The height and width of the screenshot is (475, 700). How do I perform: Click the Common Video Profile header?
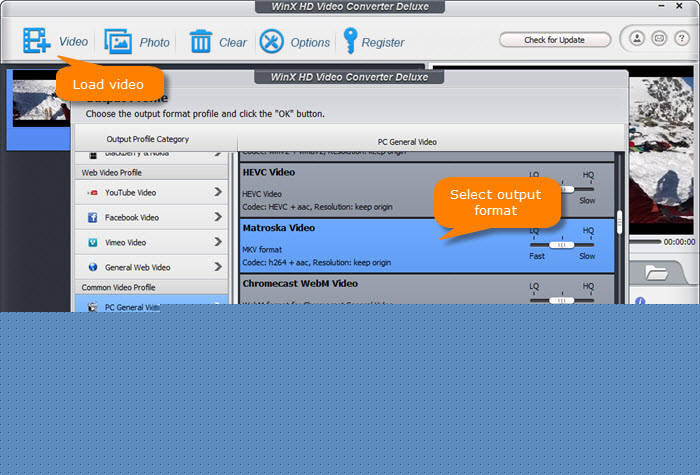point(152,287)
